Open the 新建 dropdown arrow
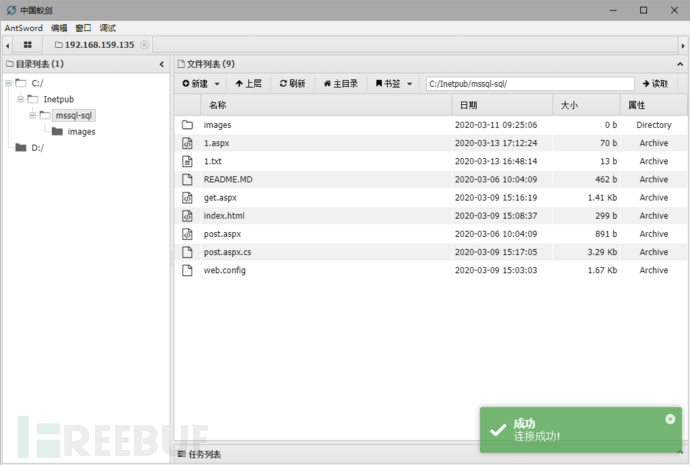690x465 pixels. [x=217, y=84]
